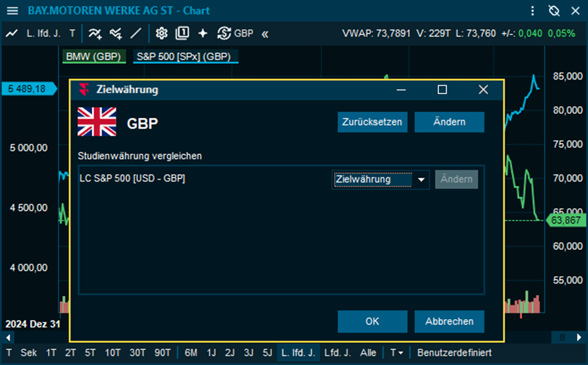The image size is (588, 365).
Task: Click the Zurücksetzen button
Action: (372, 122)
